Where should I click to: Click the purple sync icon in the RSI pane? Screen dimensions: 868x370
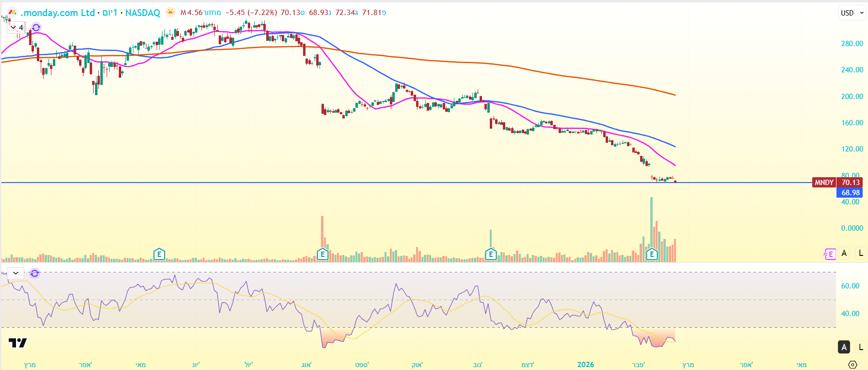pos(34,273)
